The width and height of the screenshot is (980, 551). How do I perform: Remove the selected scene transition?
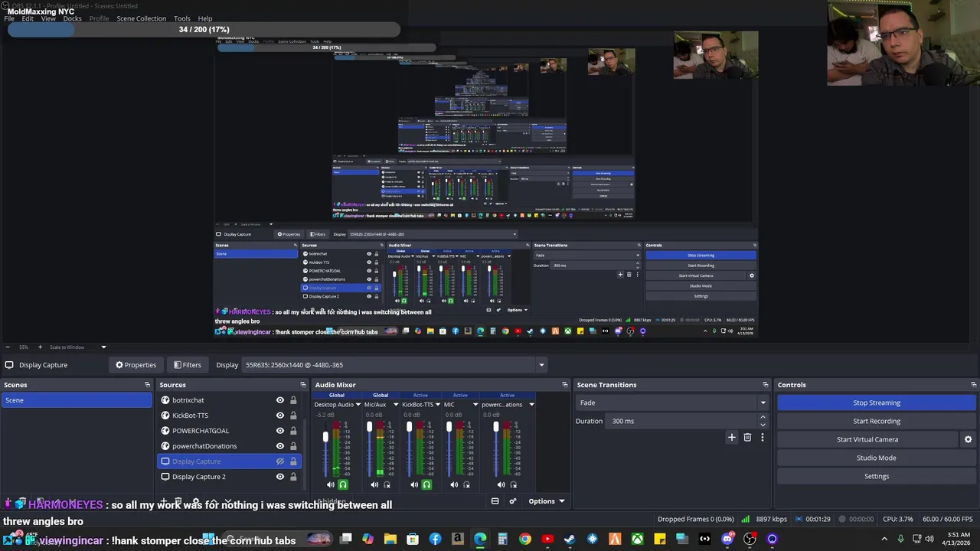[x=747, y=437]
